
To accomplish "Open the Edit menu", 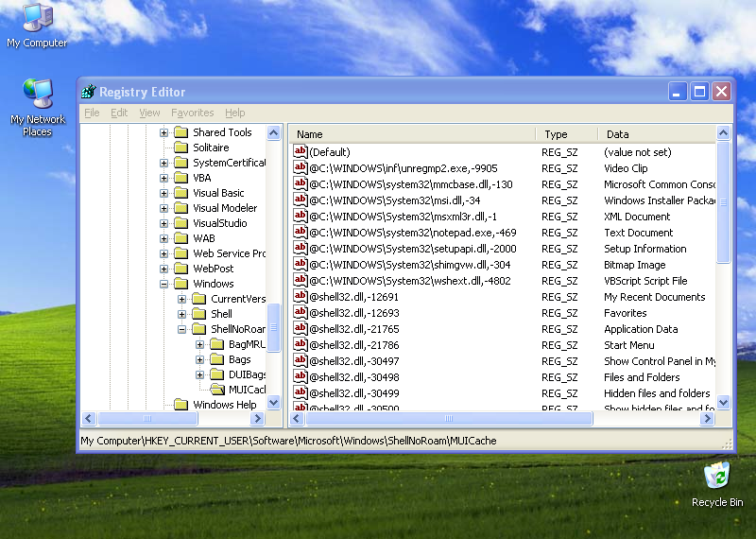I will tap(119, 113).
